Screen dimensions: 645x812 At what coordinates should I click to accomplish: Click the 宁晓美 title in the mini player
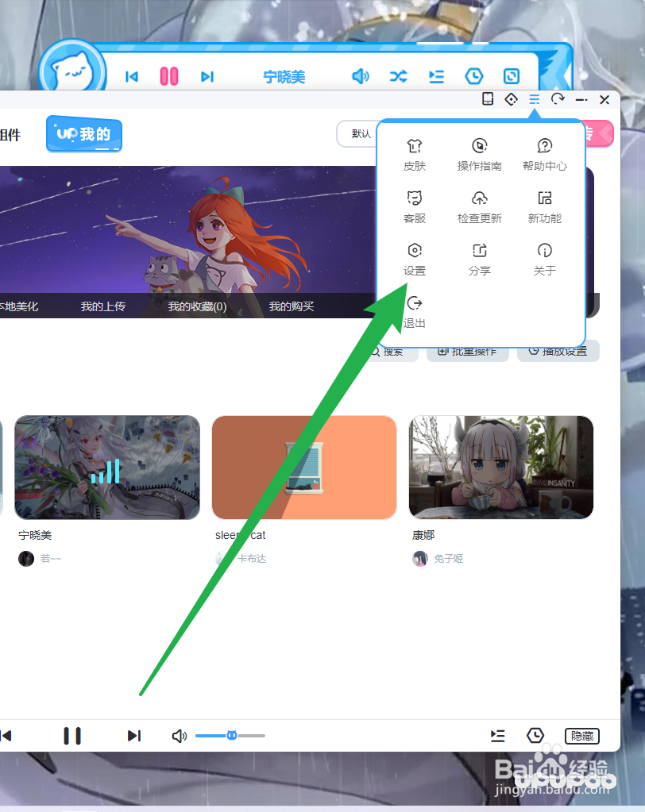tap(284, 77)
